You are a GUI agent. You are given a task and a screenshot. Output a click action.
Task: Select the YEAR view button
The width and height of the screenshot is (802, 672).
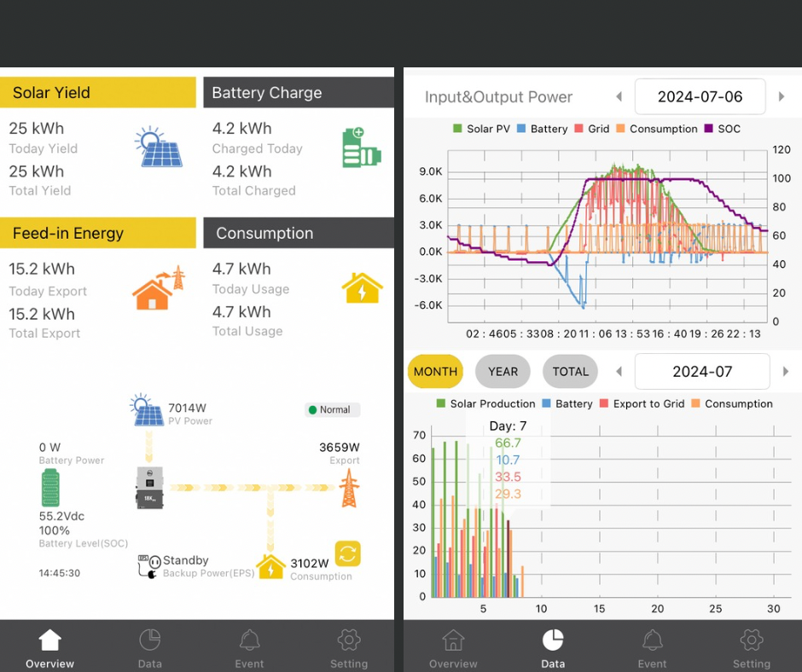(503, 372)
